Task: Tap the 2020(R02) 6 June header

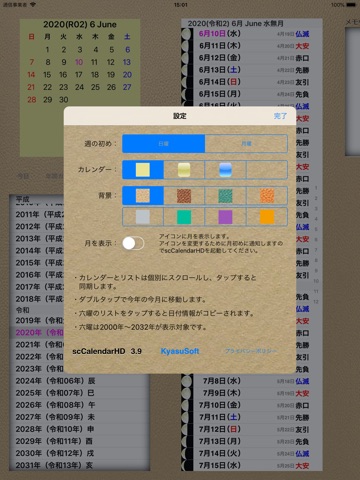Action: 80,24
